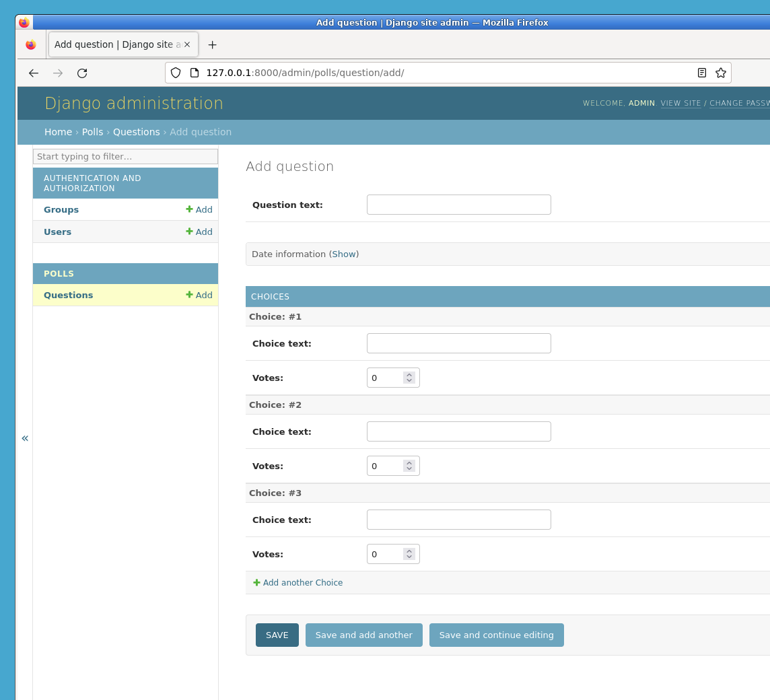Bookmark this page with star icon
The height and width of the screenshot is (700, 770).
pos(721,73)
